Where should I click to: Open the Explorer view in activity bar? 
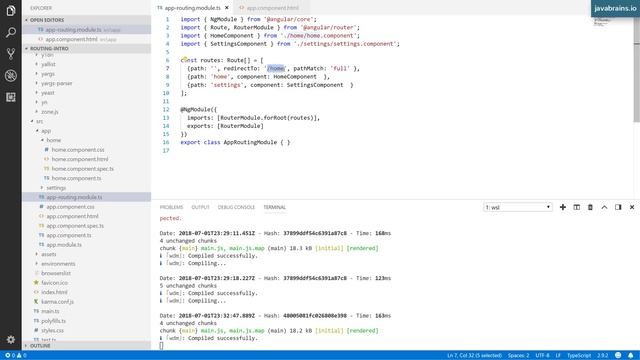point(11,11)
